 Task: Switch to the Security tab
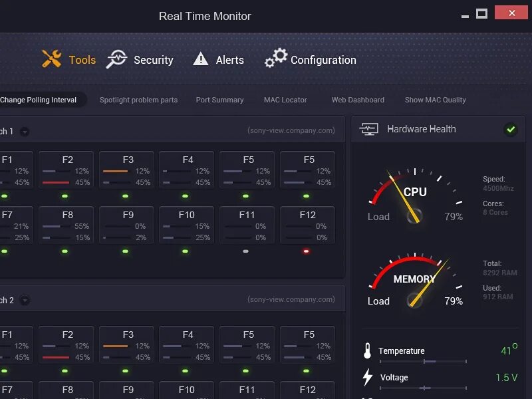[154, 60]
